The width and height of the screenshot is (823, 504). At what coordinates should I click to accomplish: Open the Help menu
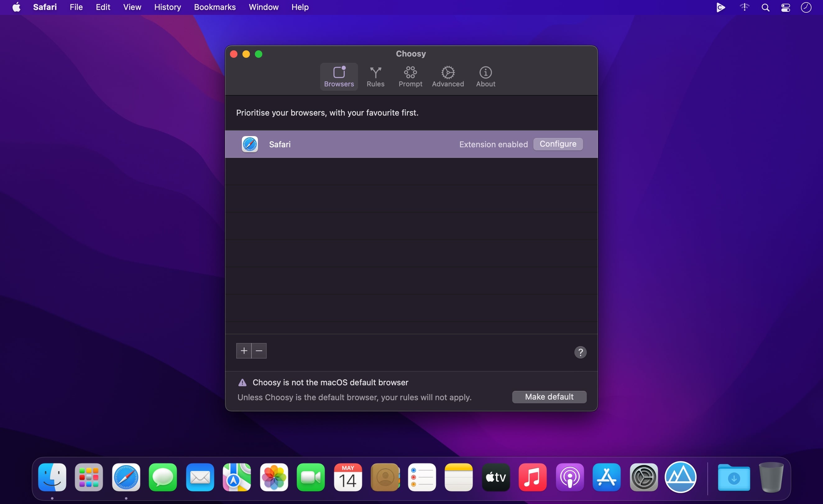(x=300, y=7)
